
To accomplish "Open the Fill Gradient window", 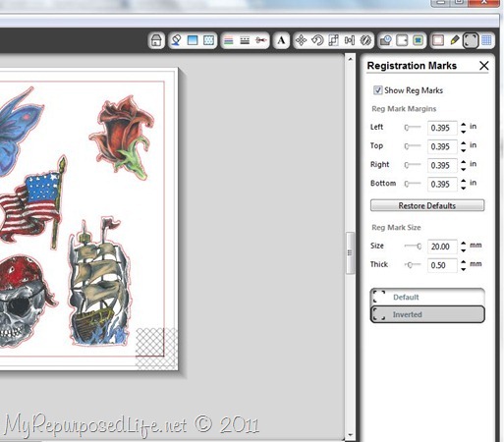I will pyautogui.click(x=193, y=40).
